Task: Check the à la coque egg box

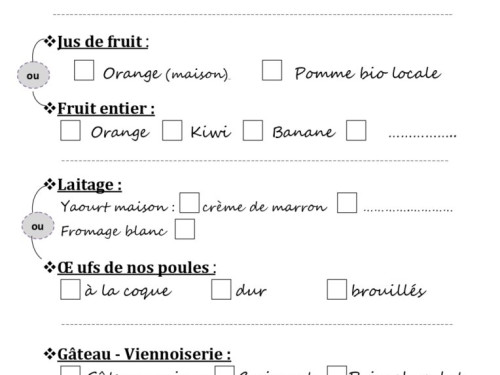Action: 70,289
